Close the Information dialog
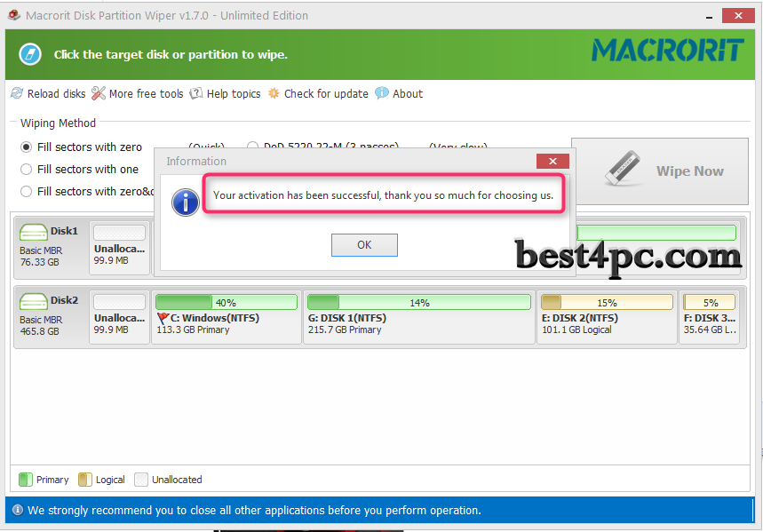This screenshot has height=532, width=763. (552, 162)
